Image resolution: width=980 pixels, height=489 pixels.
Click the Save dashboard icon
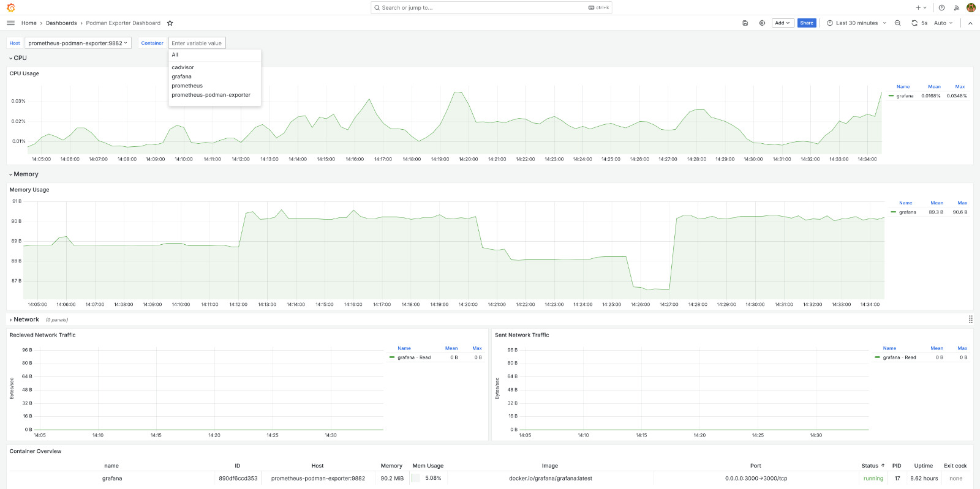tap(745, 23)
